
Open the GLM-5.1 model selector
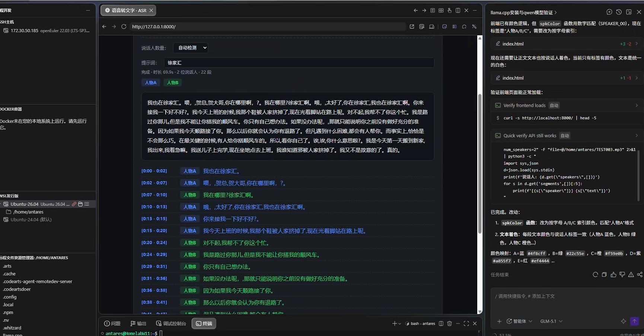coord(551,321)
